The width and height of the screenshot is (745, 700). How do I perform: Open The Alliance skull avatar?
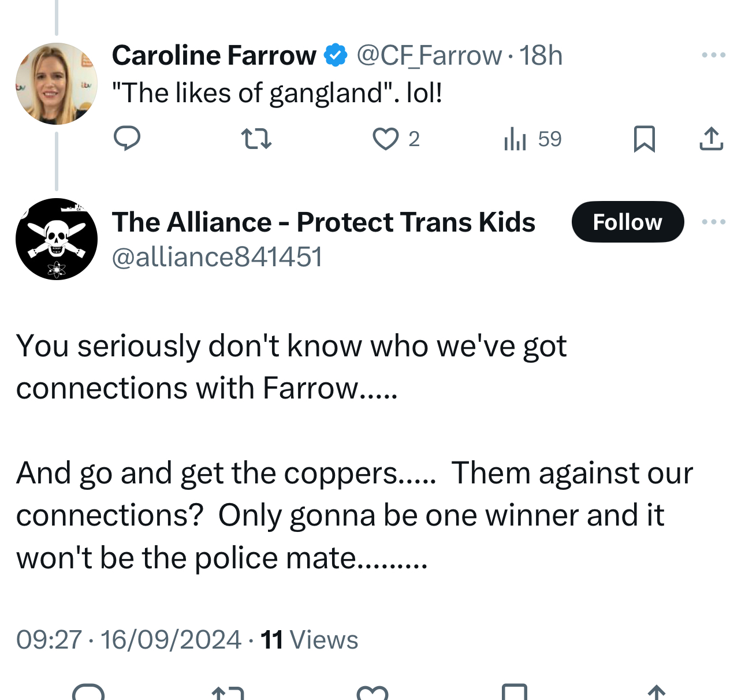(57, 239)
